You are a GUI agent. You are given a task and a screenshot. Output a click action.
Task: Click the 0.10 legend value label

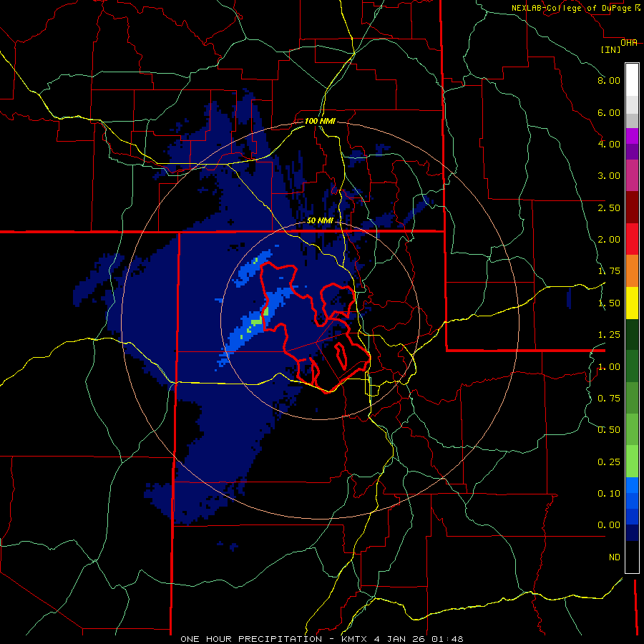(609, 494)
